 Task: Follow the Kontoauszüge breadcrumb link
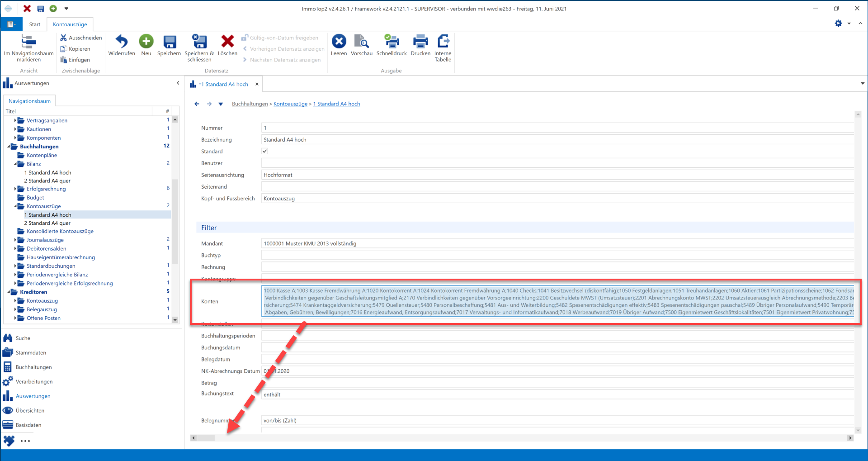pyautogui.click(x=290, y=104)
